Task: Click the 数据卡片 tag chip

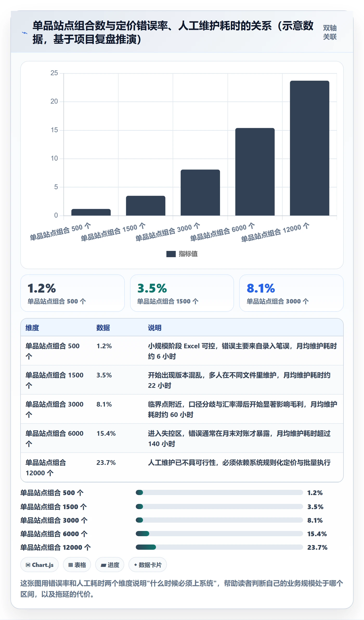Action: [x=148, y=565]
